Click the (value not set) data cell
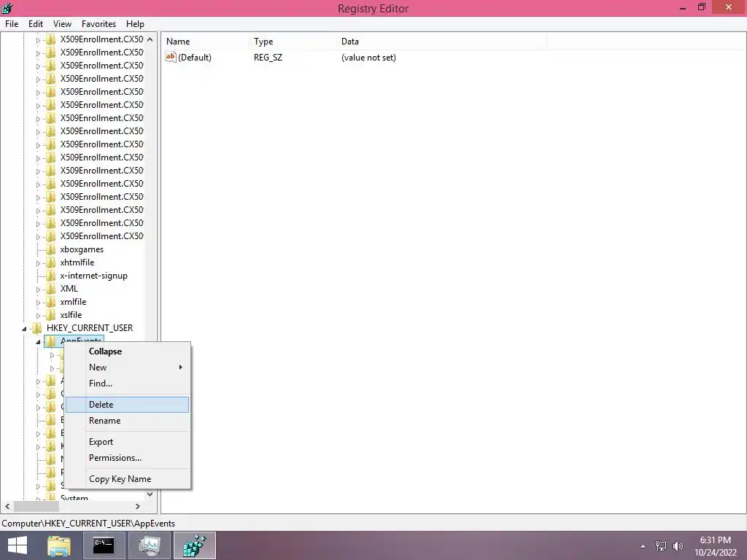Screen dimensions: 747x560 [x=368, y=57]
